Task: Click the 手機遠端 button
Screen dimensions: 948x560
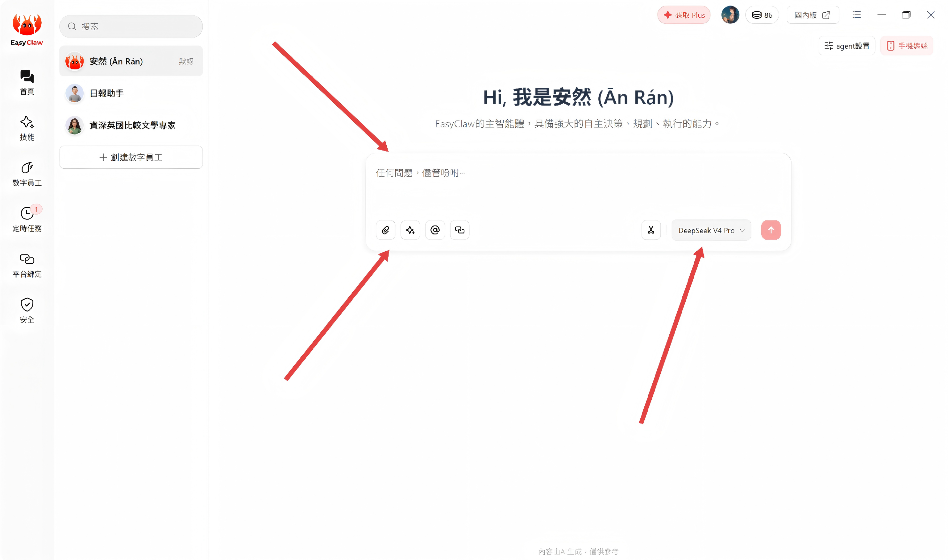Action: pos(907,46)
